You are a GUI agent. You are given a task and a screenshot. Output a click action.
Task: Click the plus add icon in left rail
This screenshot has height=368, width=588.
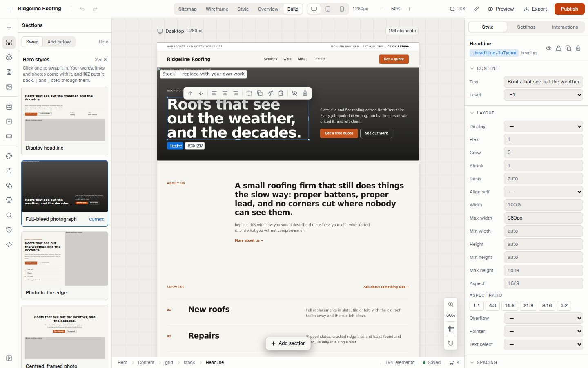[9, 28]
